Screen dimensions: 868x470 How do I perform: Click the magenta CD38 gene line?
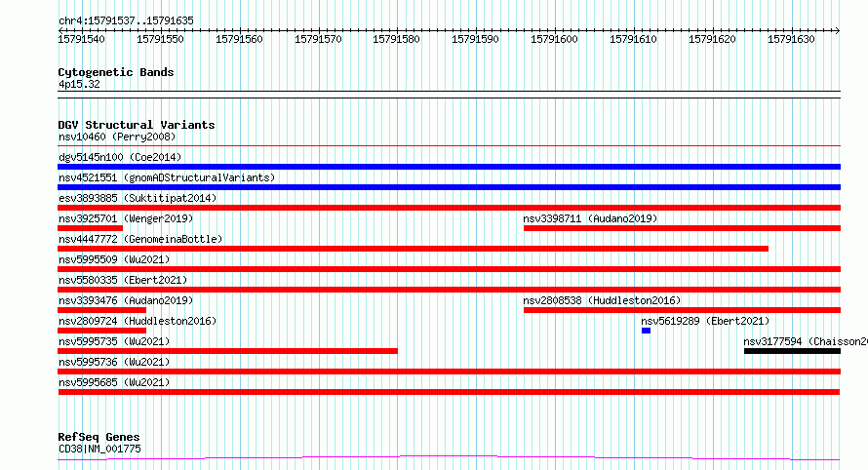(x=449, y=458)
